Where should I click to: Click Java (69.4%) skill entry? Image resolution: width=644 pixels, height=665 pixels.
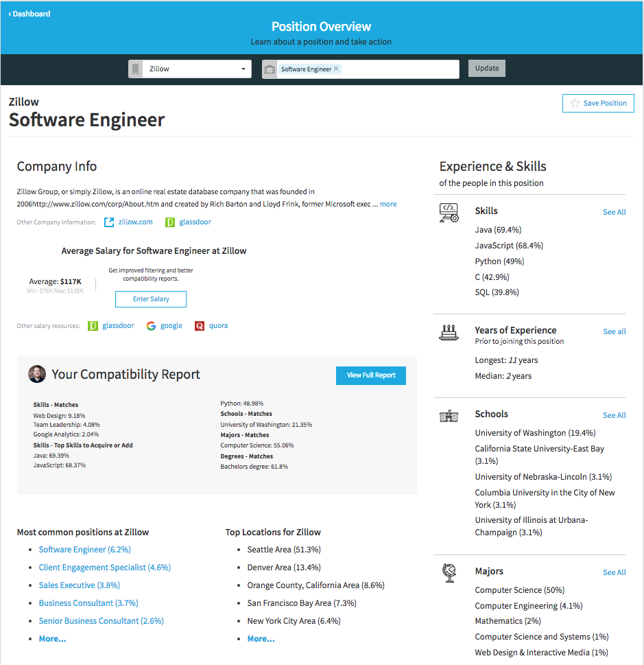pos(498,230)
